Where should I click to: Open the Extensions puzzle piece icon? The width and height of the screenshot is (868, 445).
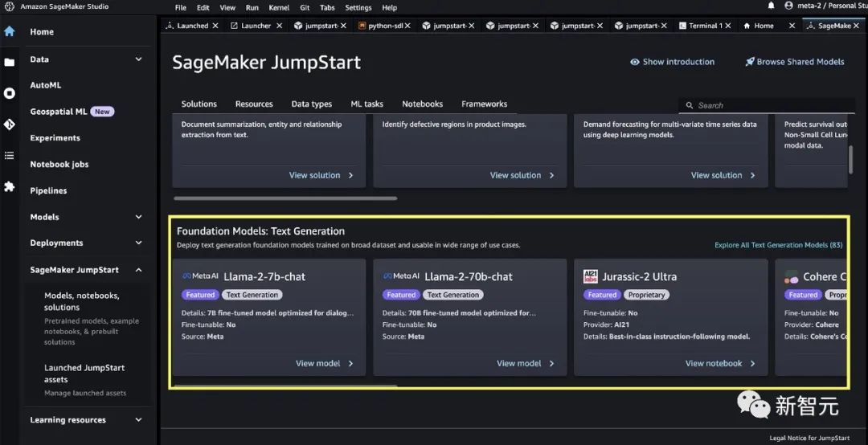10,186
